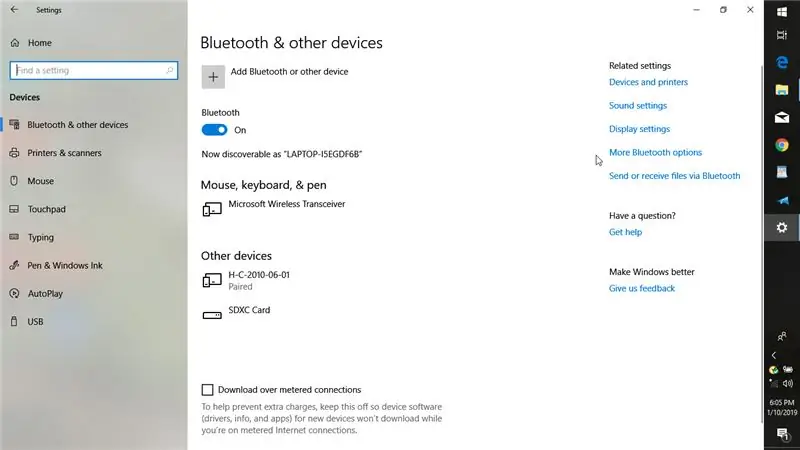Switch to the Touchpad settings

[x=46, y=209]
